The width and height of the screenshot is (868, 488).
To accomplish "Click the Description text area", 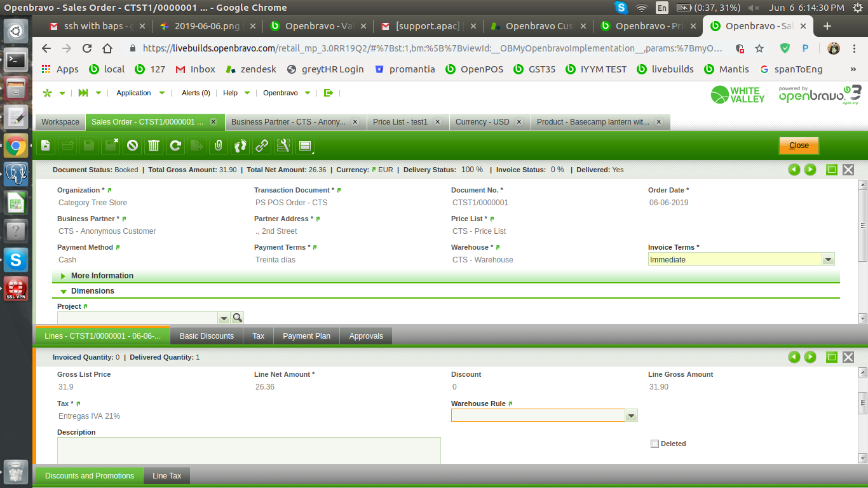I will coord(248,451).
